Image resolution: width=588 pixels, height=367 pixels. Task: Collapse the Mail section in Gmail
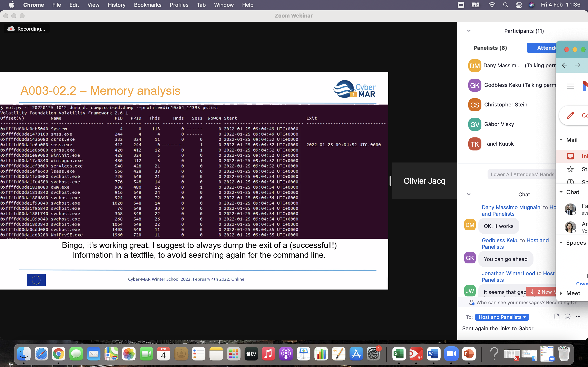tap(561, 140)
